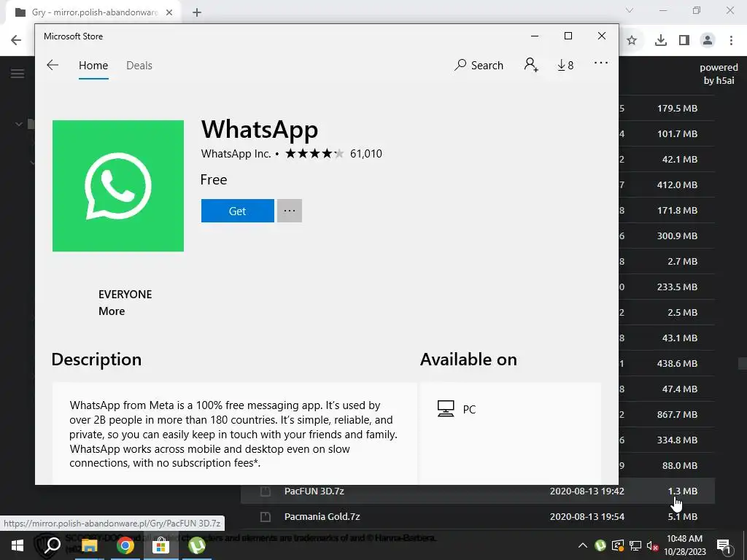Image resolution: width=747 pixels, height=560 pixels.
Task: Open Store's see-more ellipsis menu
Action: tap(601, 63)
